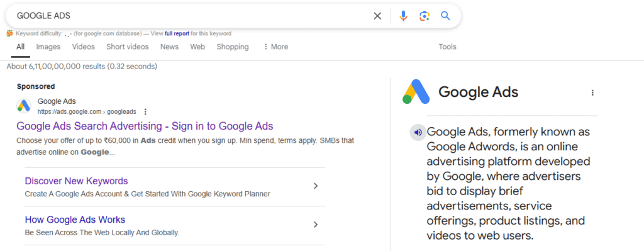
Task: Click 'Be Seen Across The Web' description
Action: click(103, 233)
